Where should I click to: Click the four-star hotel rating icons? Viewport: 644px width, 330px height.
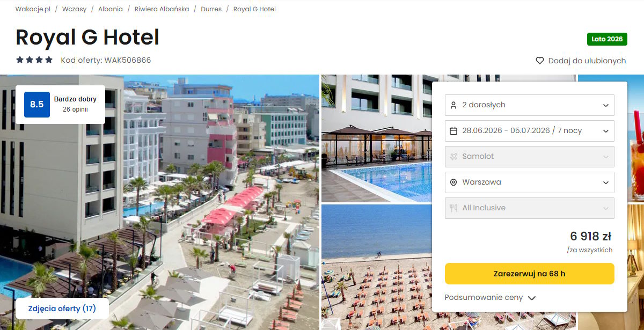pos(34,60)
